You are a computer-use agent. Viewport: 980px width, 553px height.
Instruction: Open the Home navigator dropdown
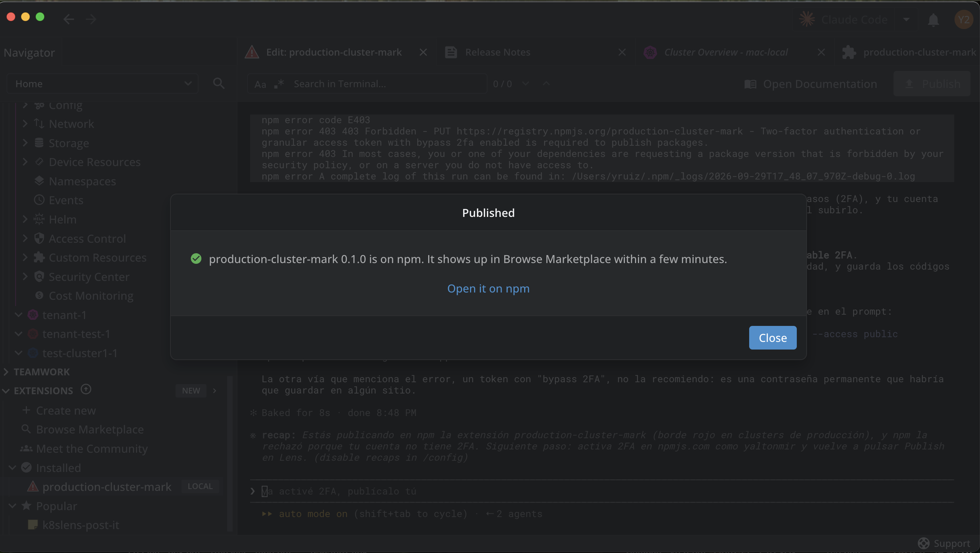103,84
